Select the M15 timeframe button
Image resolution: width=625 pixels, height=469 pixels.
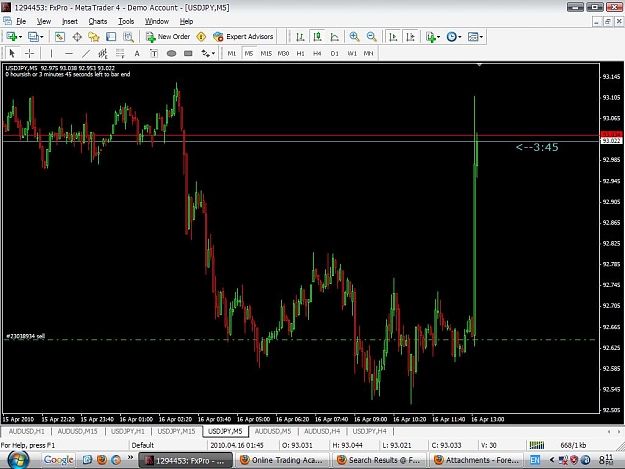pos(266,53)
